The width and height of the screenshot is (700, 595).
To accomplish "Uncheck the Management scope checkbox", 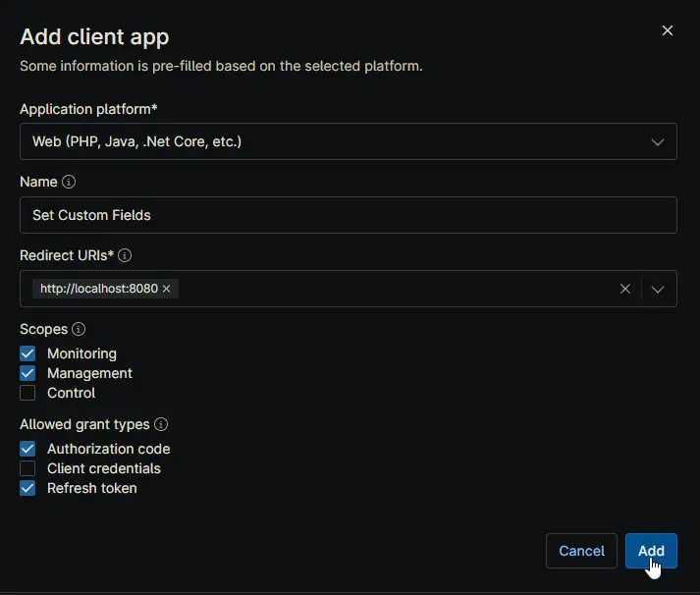I will click(27, 373).
